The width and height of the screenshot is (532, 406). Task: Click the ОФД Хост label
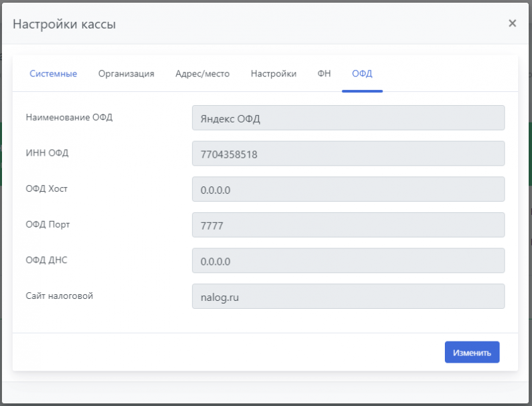(x=47, y=189)
